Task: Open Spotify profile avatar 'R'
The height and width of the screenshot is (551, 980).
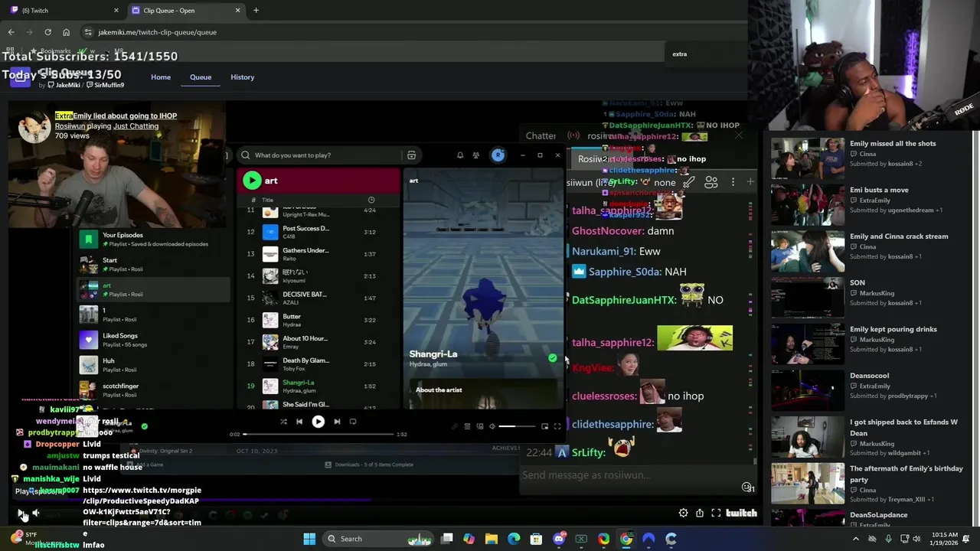Action: [498, 155]
